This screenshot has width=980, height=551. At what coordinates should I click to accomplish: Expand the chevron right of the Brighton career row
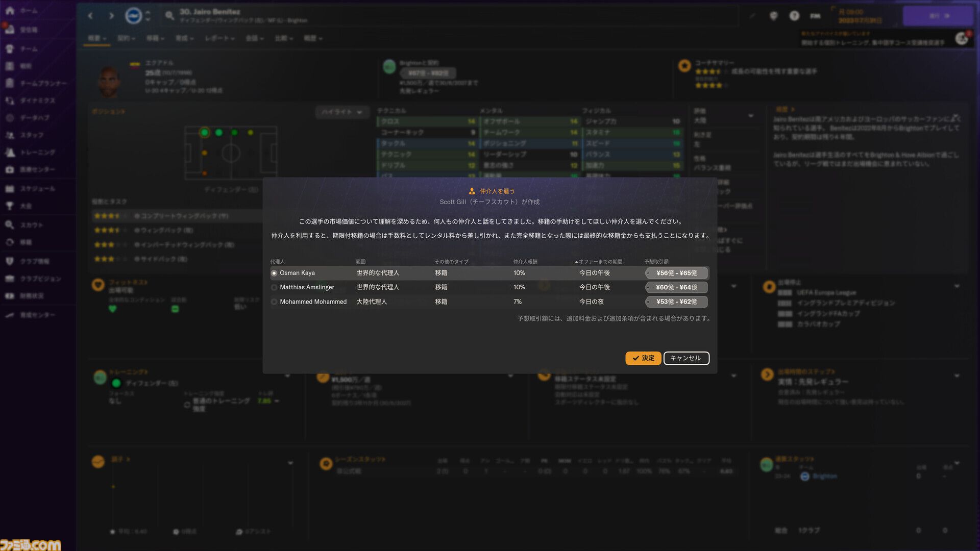point(957,463)
